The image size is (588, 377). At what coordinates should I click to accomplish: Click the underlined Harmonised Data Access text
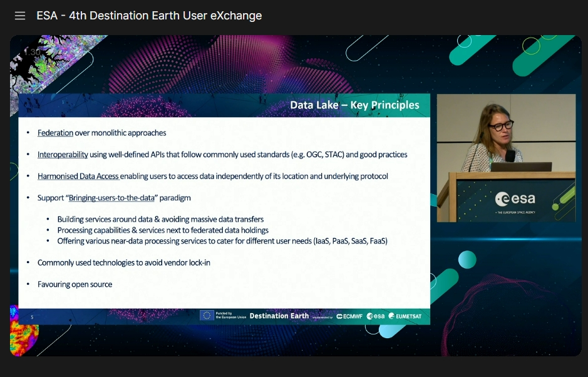(78, 177)
